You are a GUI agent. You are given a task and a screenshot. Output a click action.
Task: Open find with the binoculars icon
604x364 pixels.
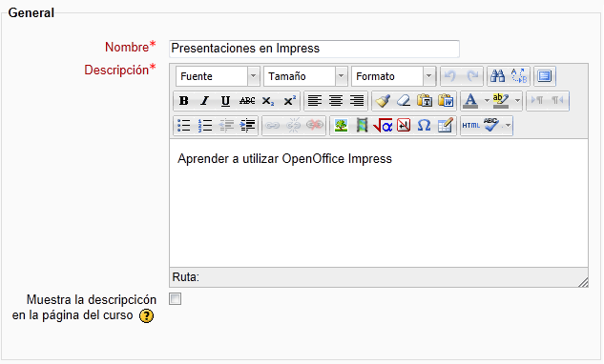[x=497, y=76]
